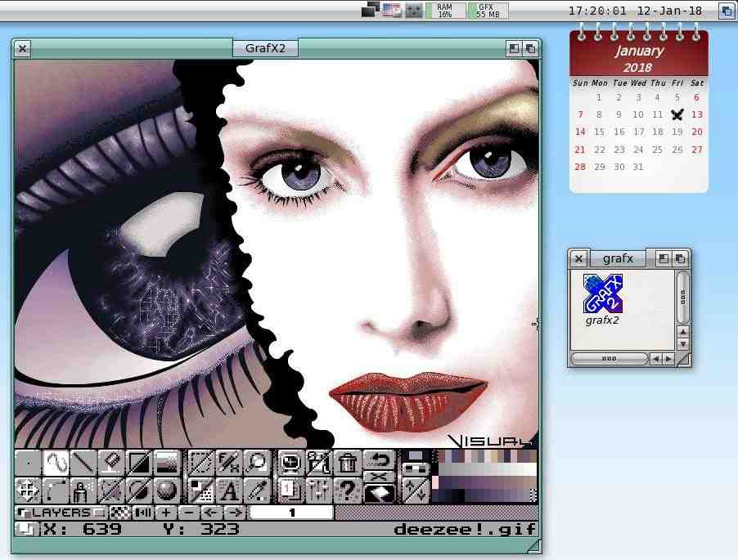Click the grafx drawer vertical scrollbar
Image resolution: width=738 pixels, height=560 pixels.
(683, 297)
